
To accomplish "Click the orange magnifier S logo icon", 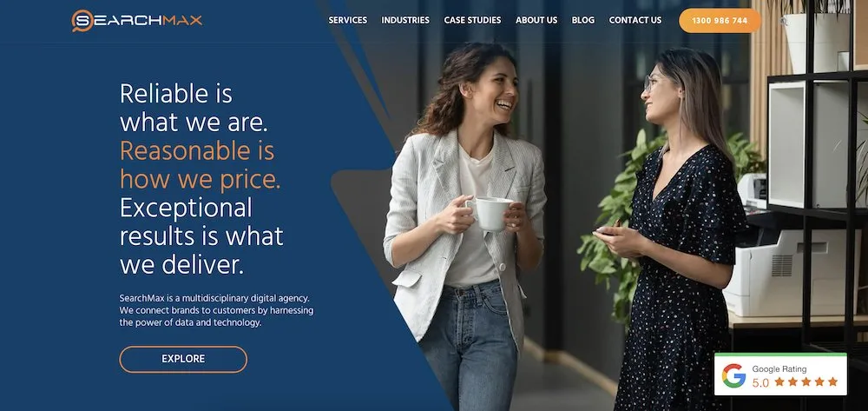I will pyautogui.click(x=82, y=21).
